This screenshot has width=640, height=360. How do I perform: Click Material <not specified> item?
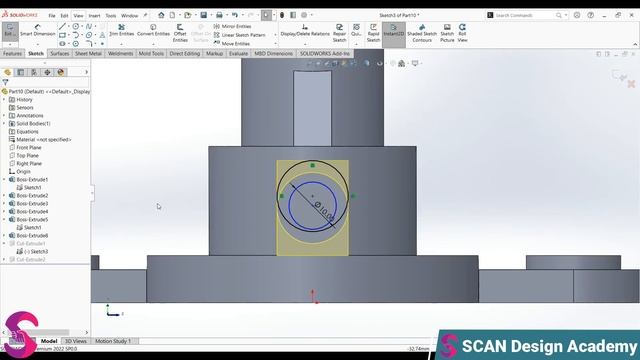point(44,140)
